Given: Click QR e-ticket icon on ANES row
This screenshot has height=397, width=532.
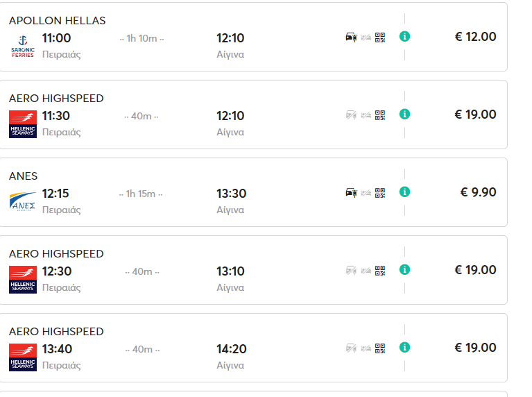Looking at the screenshot, I should [x=380, y=193].
